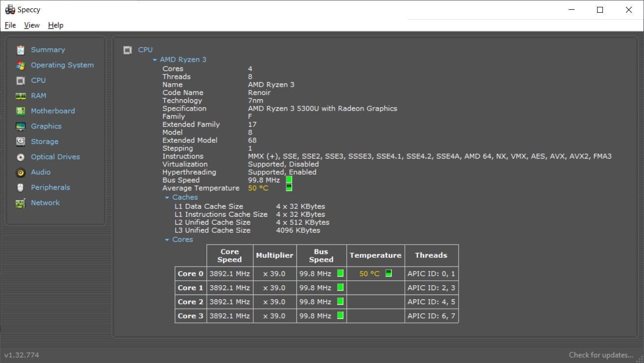The width and height of the screenshot is (644, 363).
Task: Click Core 0 temperature graph icon
Action: click(389, 273)
